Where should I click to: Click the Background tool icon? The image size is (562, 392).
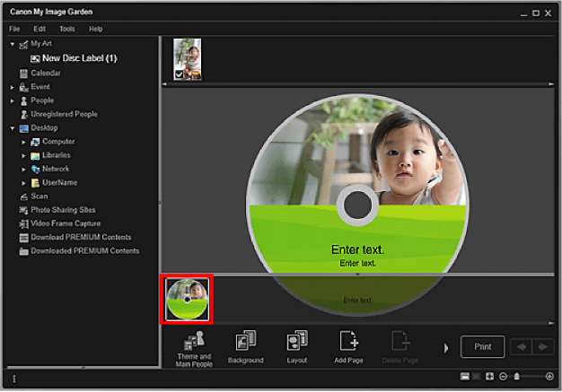(x=245, y=346)
